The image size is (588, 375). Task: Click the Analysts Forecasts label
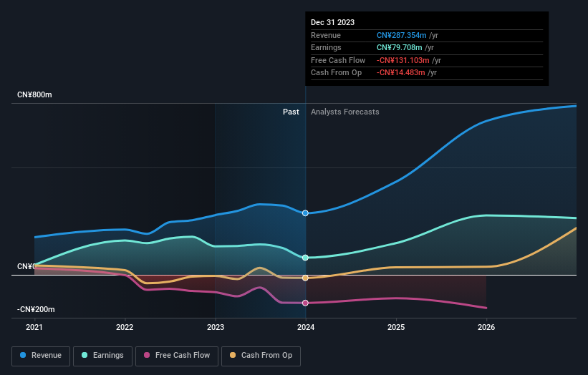coord(345,112)
